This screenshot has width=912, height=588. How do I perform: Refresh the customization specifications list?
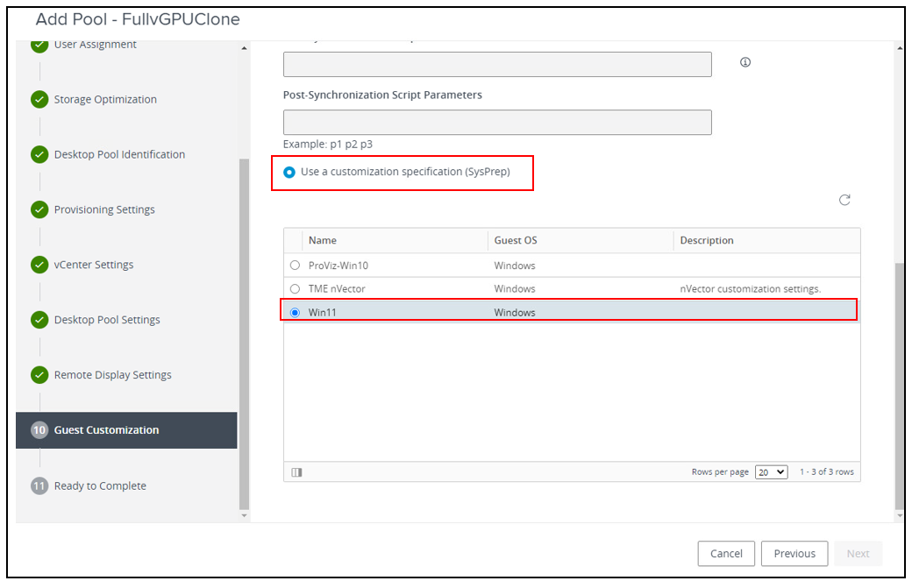coord(844,200)
